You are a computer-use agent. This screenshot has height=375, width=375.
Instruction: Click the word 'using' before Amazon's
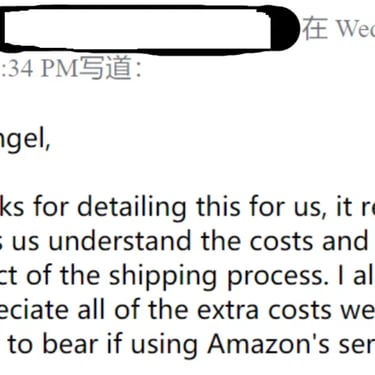click(x=164, y=345)
